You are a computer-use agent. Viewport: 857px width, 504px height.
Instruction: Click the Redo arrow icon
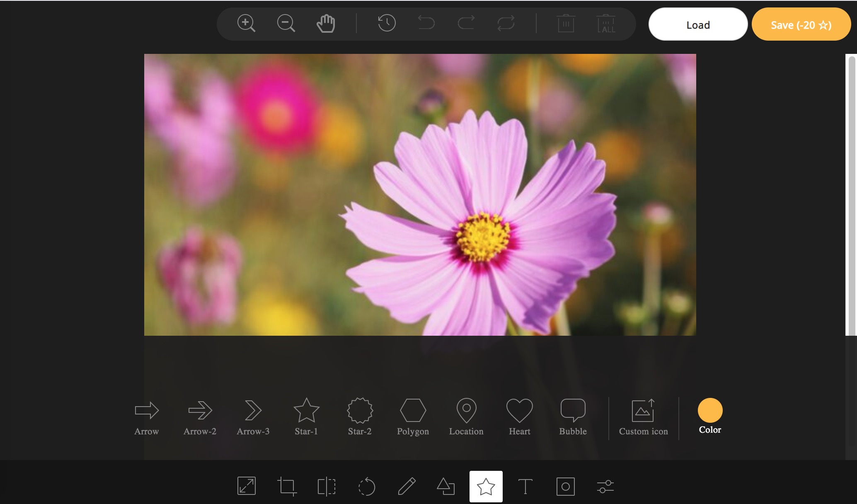pyautogui.click(x=466, y=23)
